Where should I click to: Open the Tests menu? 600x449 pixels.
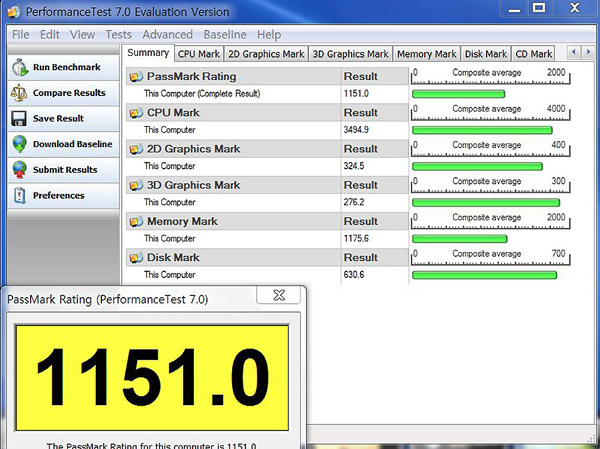coord(119,35)
